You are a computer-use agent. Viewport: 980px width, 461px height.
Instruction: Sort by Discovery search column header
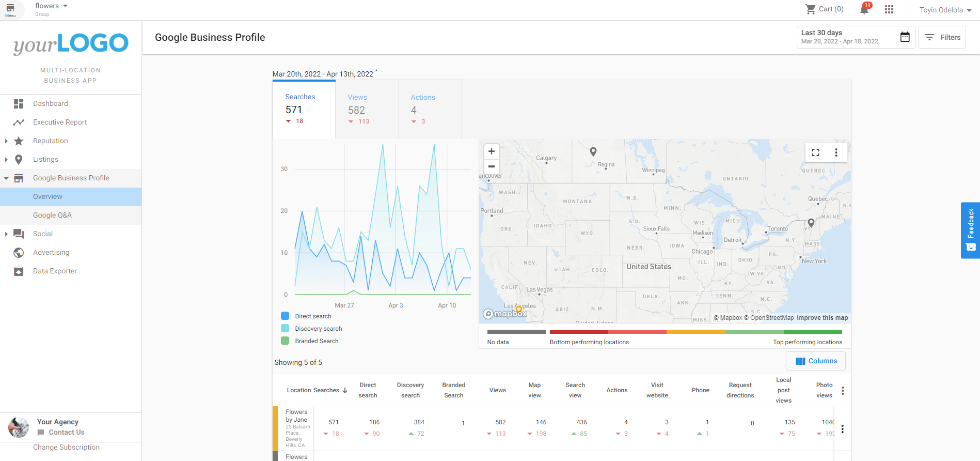tap(410, 390)
